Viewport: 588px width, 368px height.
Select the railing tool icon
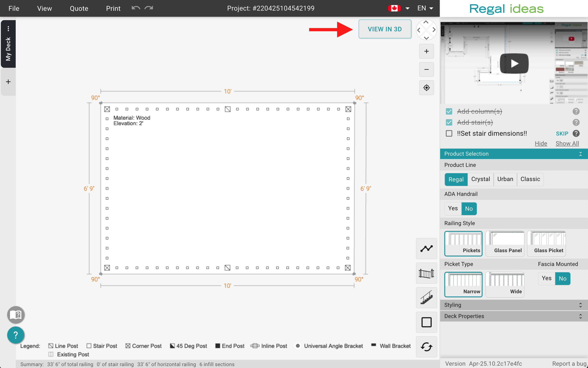(x=426, y=273)
